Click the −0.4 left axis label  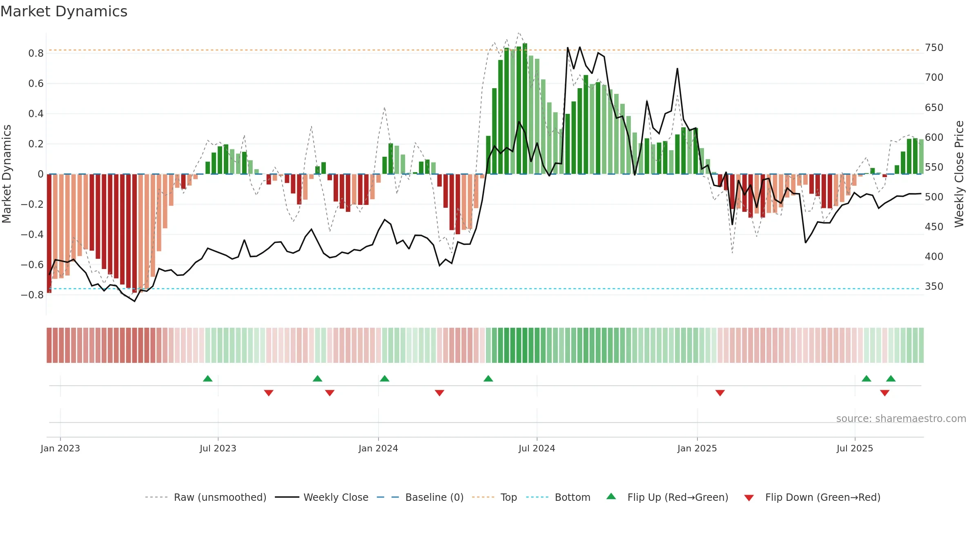coord(32,234)
